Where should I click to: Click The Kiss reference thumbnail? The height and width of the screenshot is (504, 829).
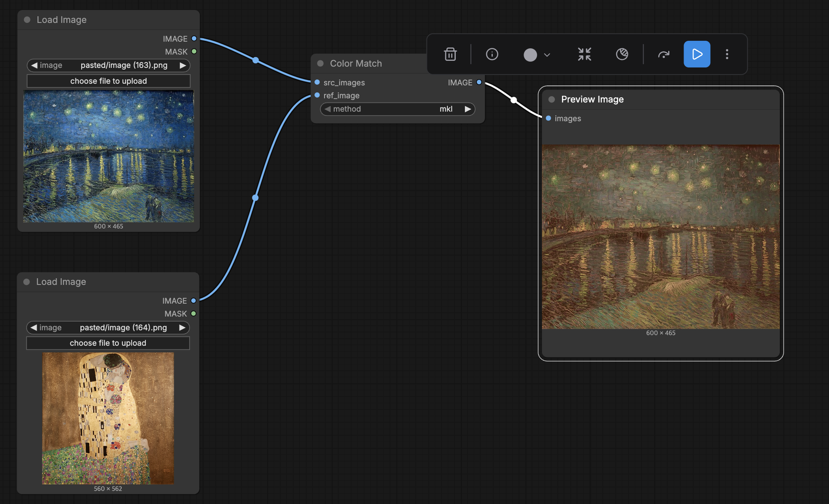coord(108,418)
